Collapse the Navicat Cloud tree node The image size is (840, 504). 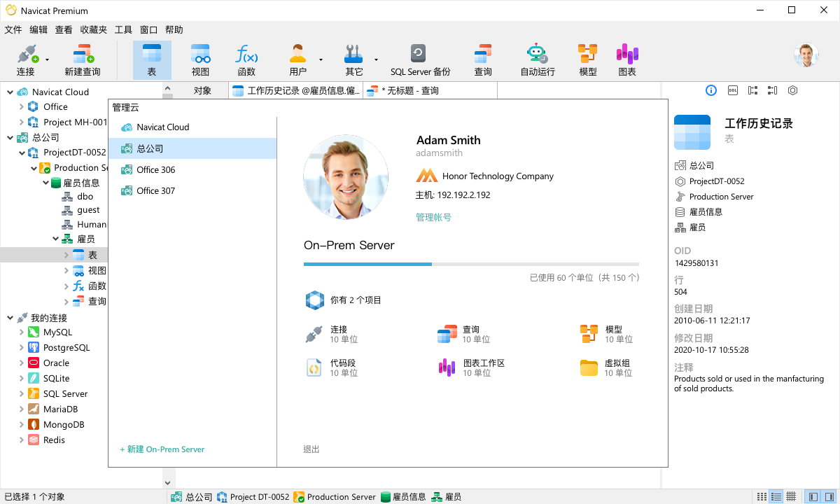[x=10, y=92]
